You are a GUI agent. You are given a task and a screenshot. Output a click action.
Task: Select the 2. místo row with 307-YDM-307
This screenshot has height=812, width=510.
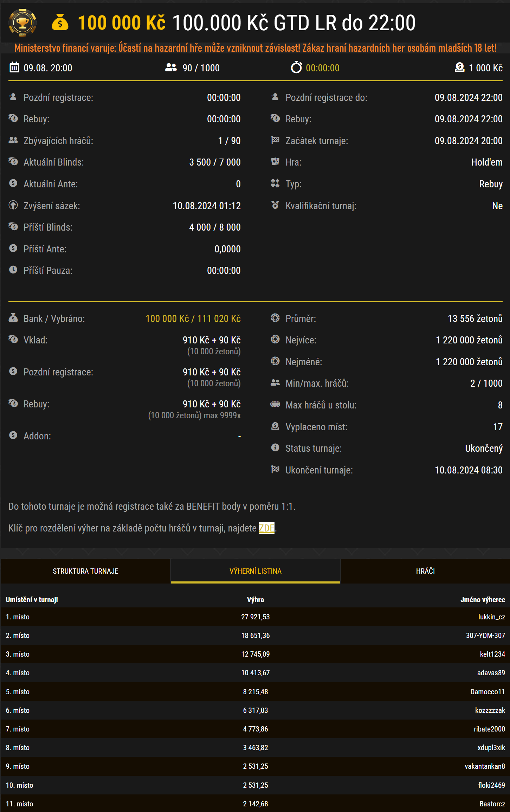click(x=255, y=636)
